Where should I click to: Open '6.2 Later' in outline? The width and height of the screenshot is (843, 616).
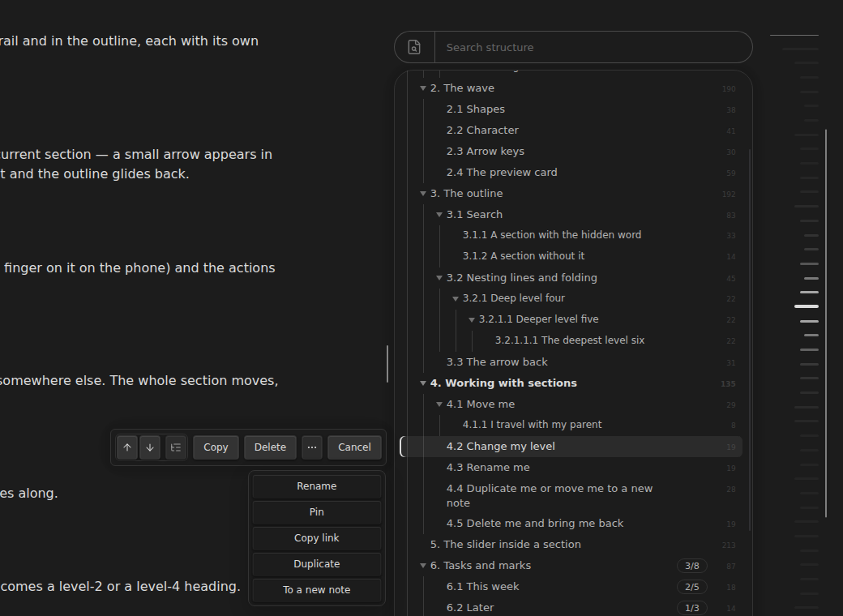pos(470,607)
